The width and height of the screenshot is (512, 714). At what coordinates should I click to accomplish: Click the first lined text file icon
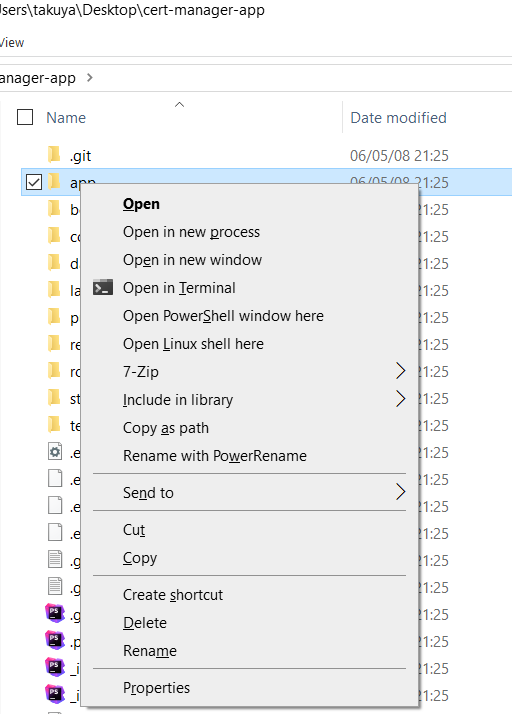coord(55,560)
